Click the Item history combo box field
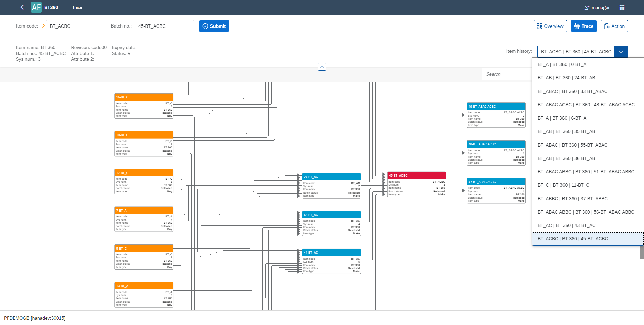This screenshot has height=325, width=644. point(576,52)
